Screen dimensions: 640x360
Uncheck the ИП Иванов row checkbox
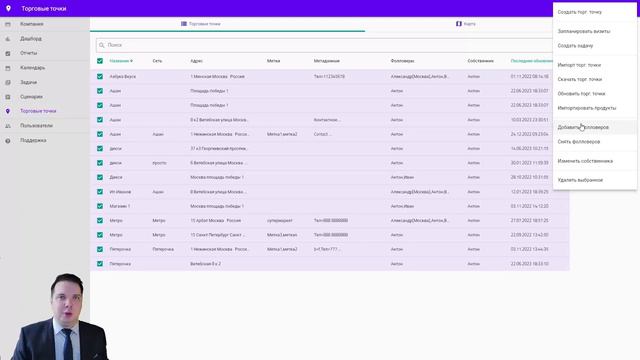click(x=100, y=191)
